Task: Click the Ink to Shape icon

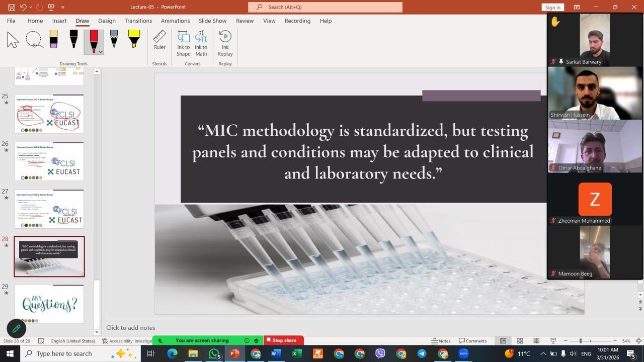Action: [x=184, y=43]
